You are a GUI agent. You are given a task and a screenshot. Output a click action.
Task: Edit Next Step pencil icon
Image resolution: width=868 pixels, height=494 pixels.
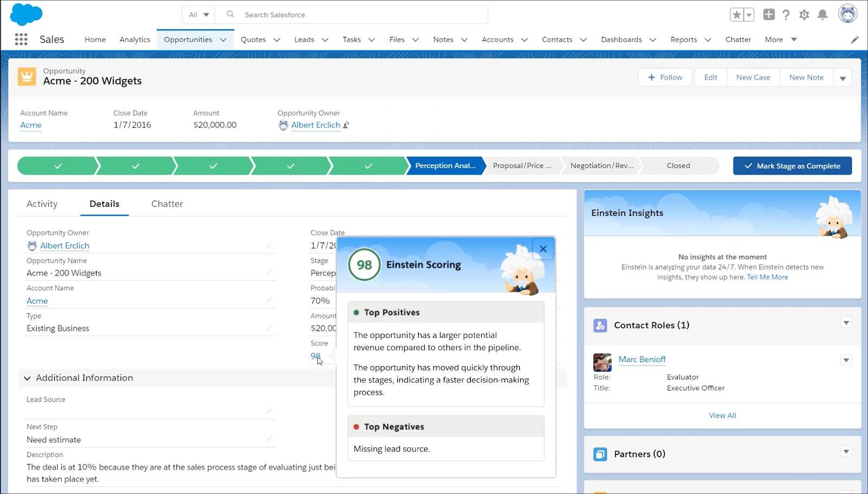coord(269,439)
